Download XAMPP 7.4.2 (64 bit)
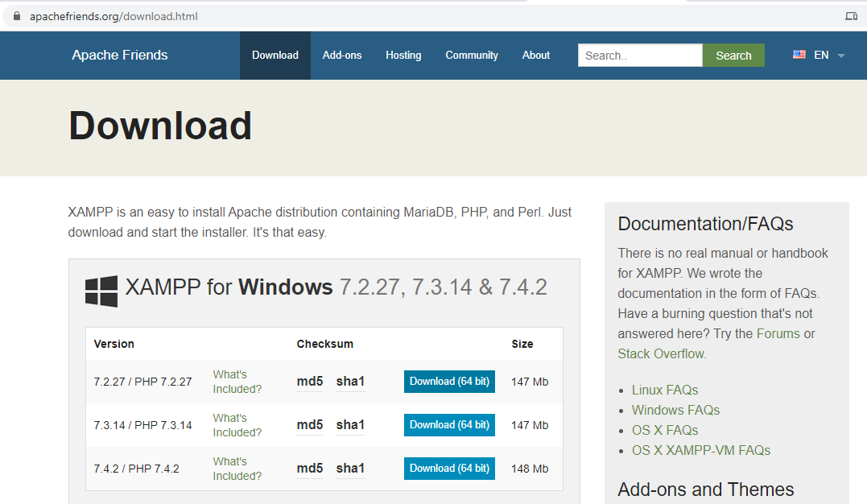Image resolution: width=867 pixels, height=504 pixels. click(x=449, y=468)
